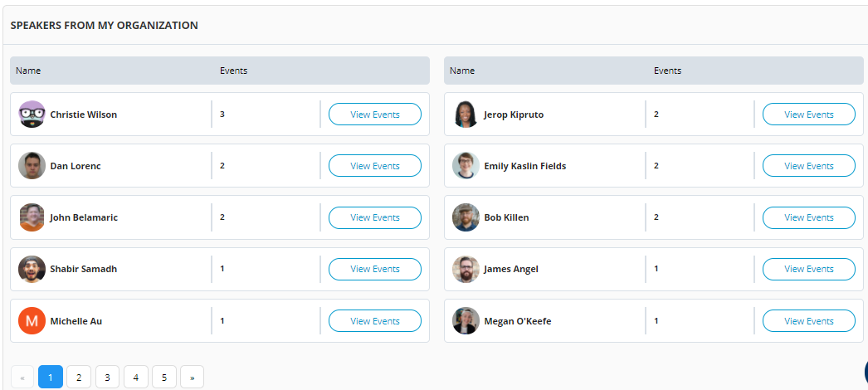Image resolution: width=868 pixels, height=390 pixels.
Task: View events for Christie Wilson
Action: (375, 115)
